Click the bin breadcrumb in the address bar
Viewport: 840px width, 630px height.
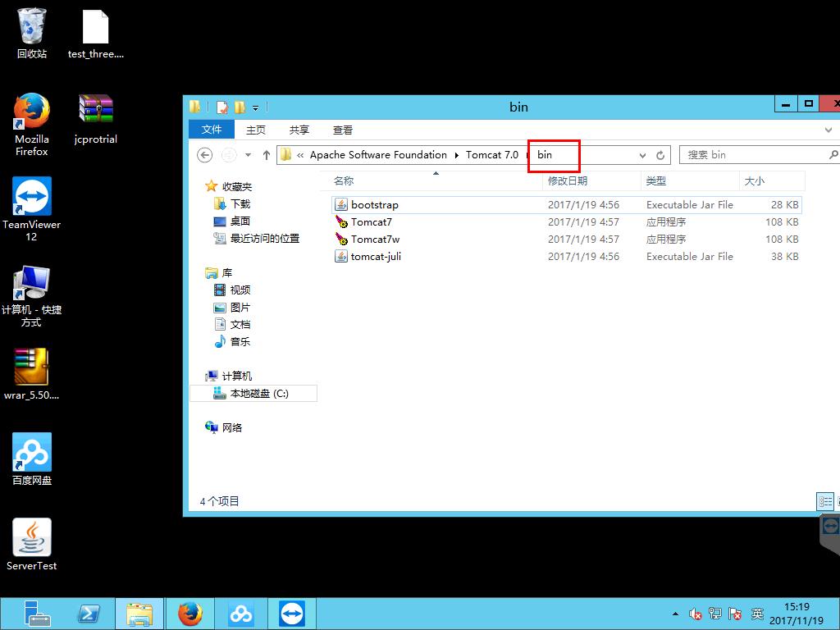point(545,155)
